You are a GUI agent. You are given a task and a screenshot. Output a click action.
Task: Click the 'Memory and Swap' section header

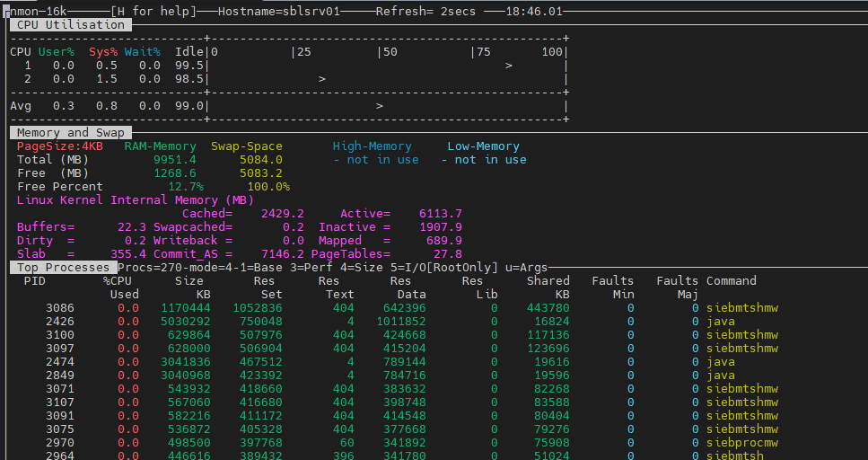tap(71, 133)
